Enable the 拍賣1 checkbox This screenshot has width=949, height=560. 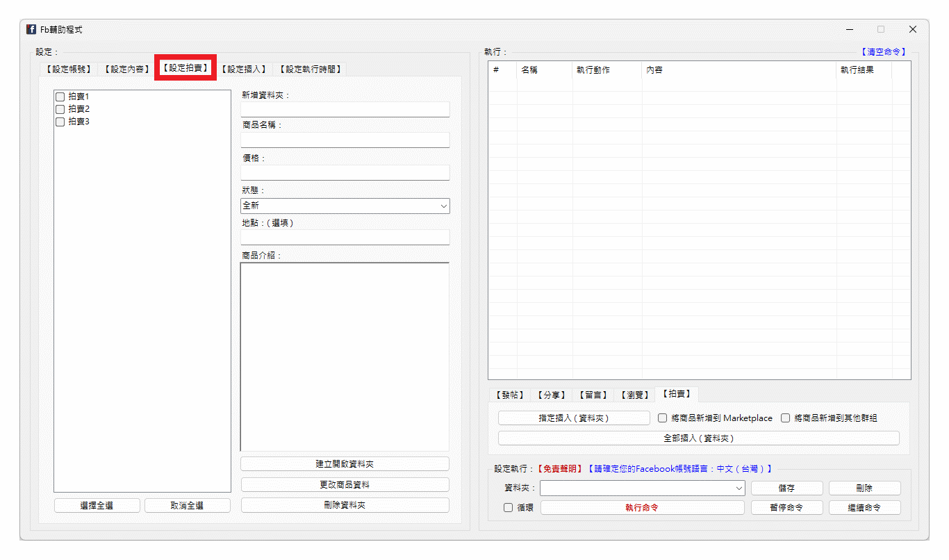[60, 97]
